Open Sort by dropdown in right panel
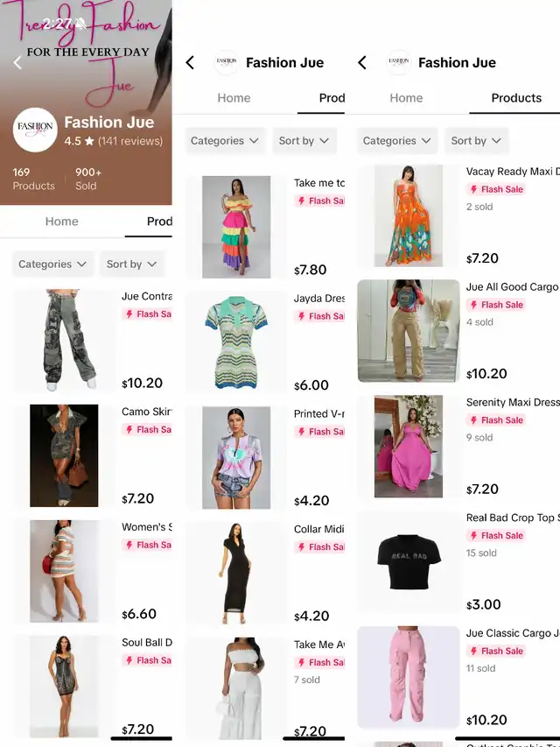 tap(476, 140)
